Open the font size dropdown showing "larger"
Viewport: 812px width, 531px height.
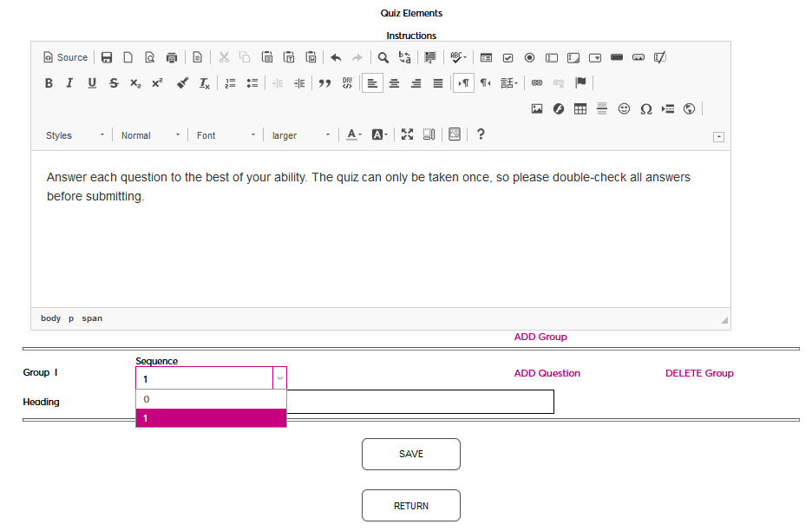[x=300, y=135]
